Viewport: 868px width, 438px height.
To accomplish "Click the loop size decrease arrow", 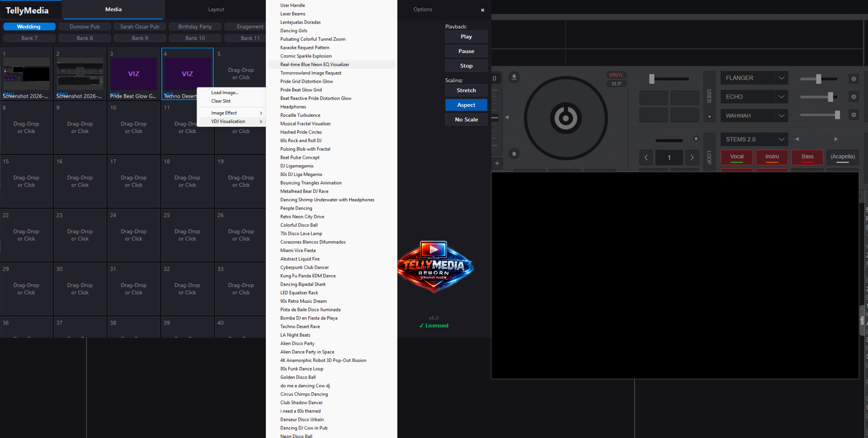I will (x=646, y=157).
